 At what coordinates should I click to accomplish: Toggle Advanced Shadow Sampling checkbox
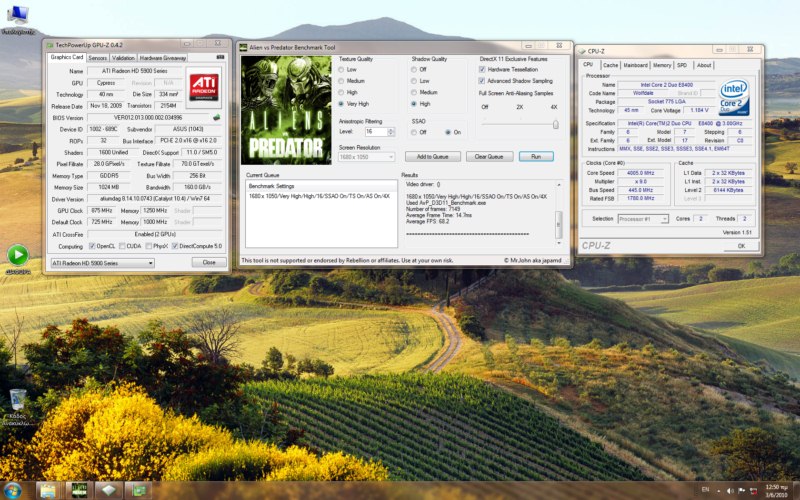point(482,81)
